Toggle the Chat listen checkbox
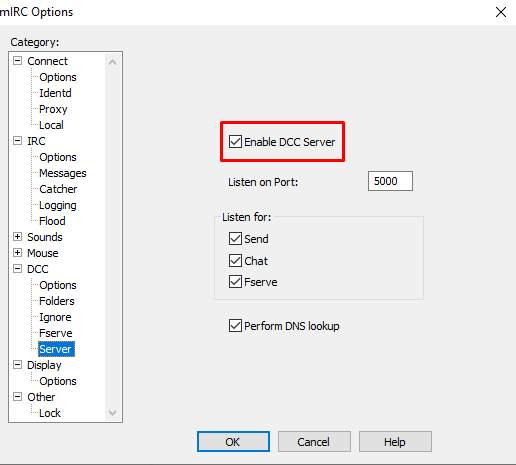 tap(235, 261)
